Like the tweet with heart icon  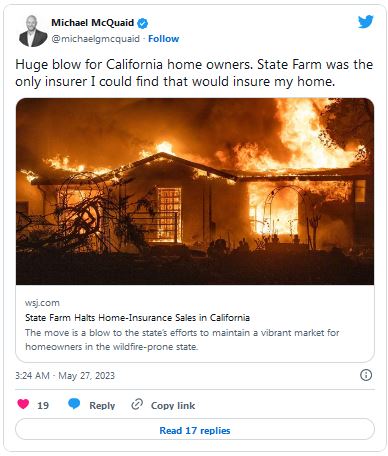[x=23, y=404]
